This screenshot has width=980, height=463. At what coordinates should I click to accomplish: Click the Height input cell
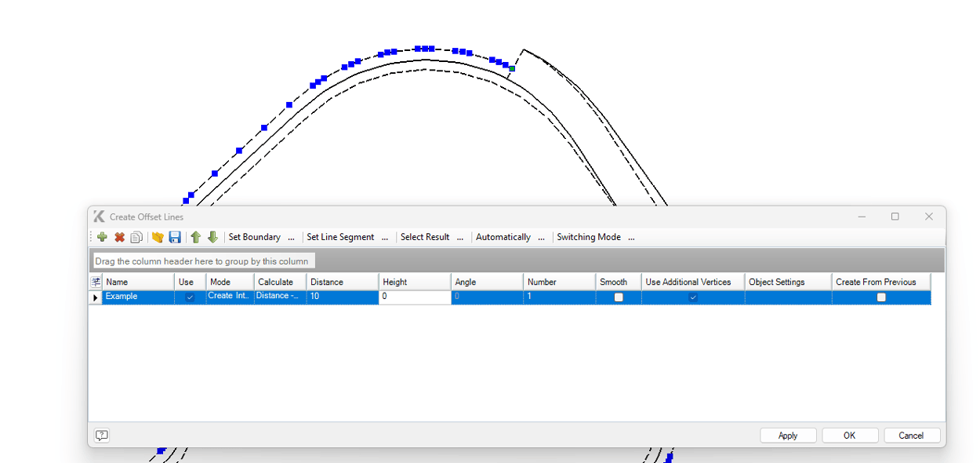(x=414, y=297)
